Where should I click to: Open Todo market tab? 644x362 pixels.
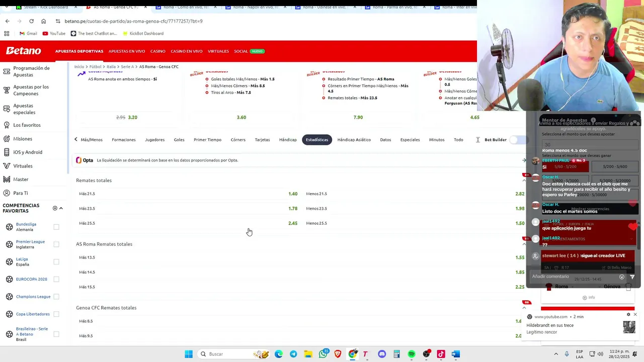click(458, 140)
